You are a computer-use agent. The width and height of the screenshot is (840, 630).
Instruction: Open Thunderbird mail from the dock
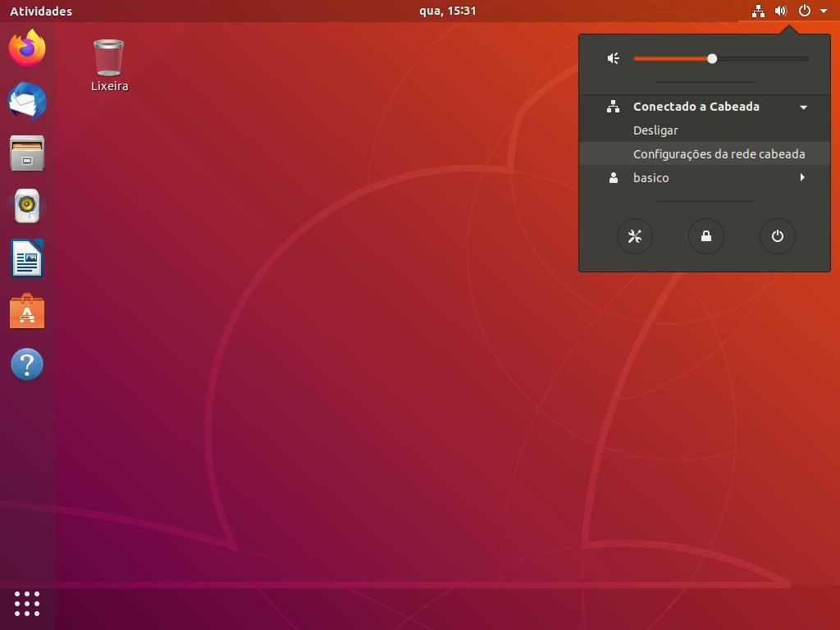(x=27, y=100)
